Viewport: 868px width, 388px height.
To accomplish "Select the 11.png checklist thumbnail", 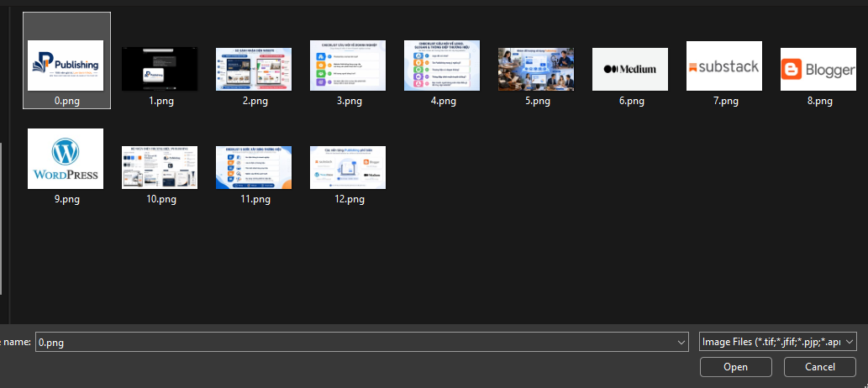I will tap(254, 168).
